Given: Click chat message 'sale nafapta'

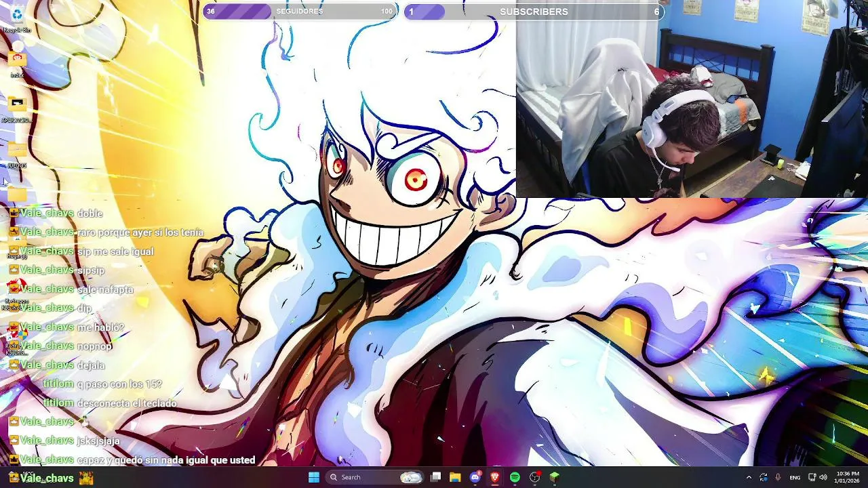Looking at the screenshot, I should (x=105, y=289).
